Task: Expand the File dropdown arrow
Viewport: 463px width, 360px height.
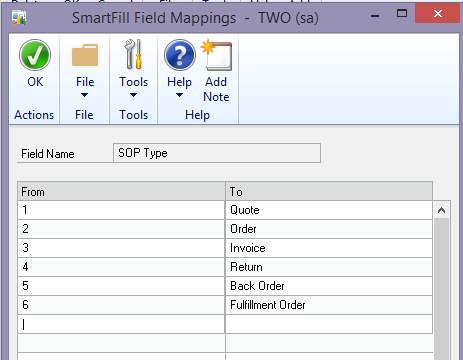Action: click(x=85, y=95)
